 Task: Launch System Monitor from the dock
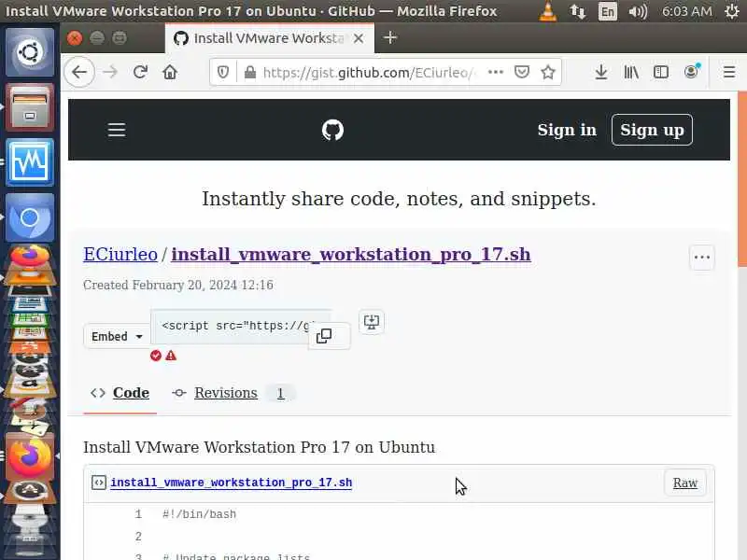point(30,161)
